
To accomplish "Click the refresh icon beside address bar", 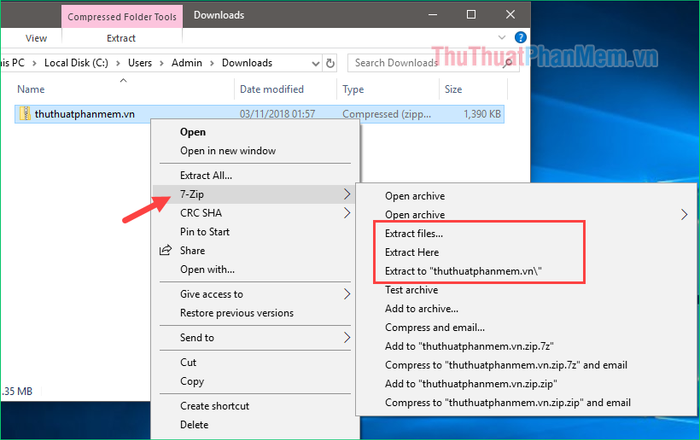I will (x=330, y=63).
